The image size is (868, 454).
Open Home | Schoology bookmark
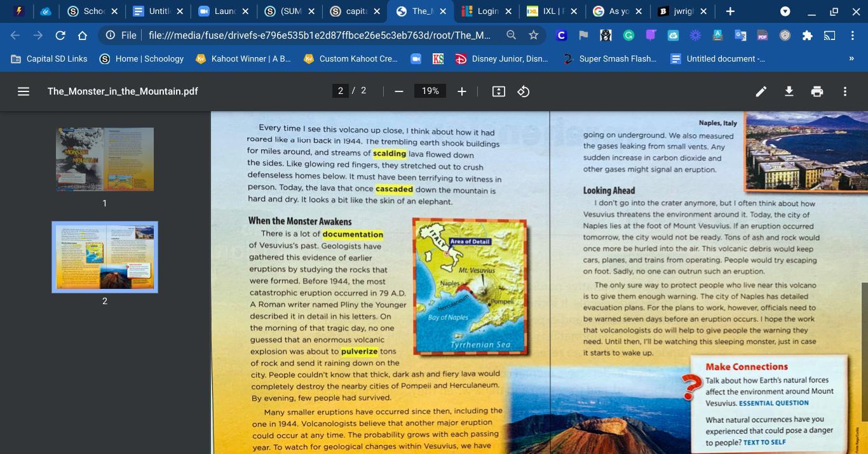pyautogui.click(x=142, y=58)
